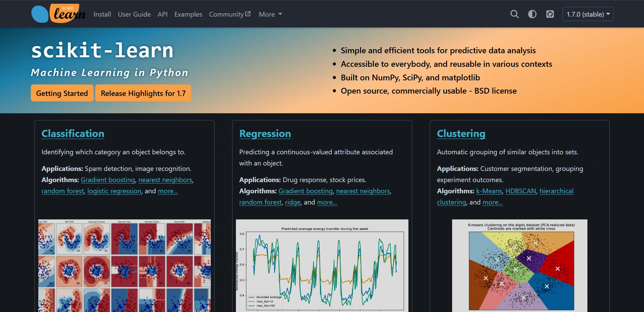Viewport: 644px width, 312px height.
Task: Open Release Highlights for 1.7
Action: coord(143,93)
